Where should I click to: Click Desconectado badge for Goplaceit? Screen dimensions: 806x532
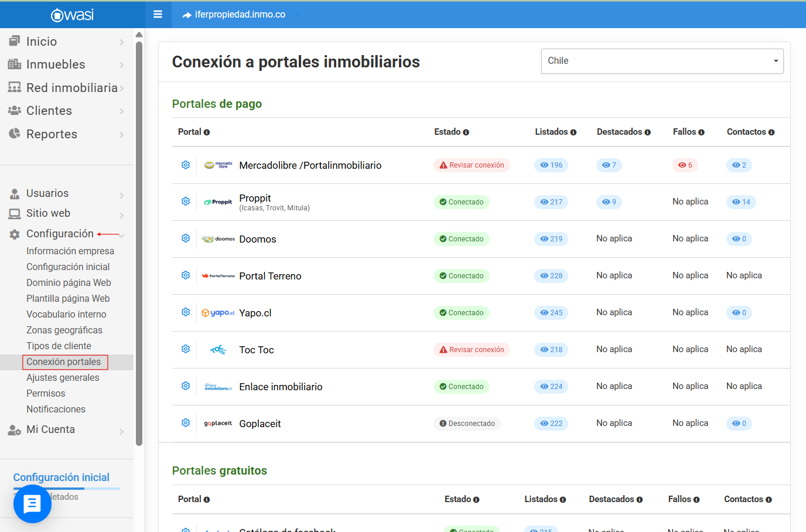click(x=467, y=424)
